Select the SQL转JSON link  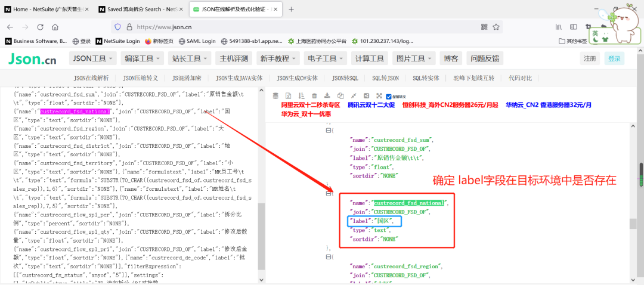click(x=385, y=78)
